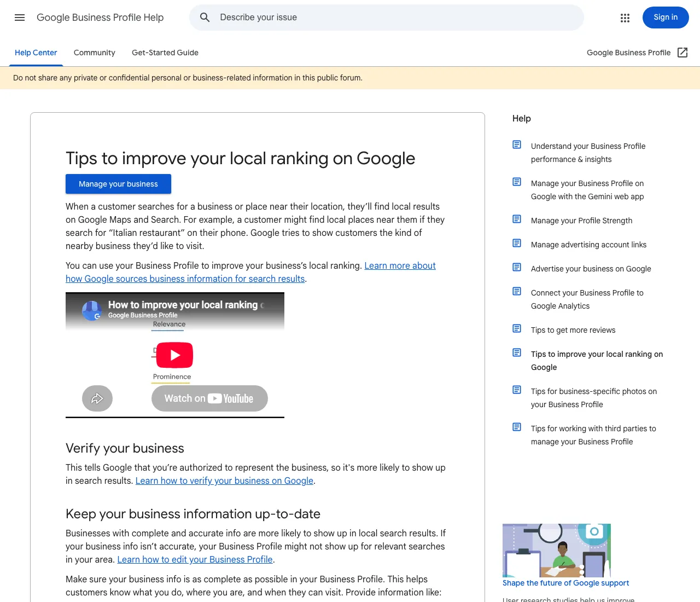Click the YouTube play button
700x602 pixels.
(175, 355)
